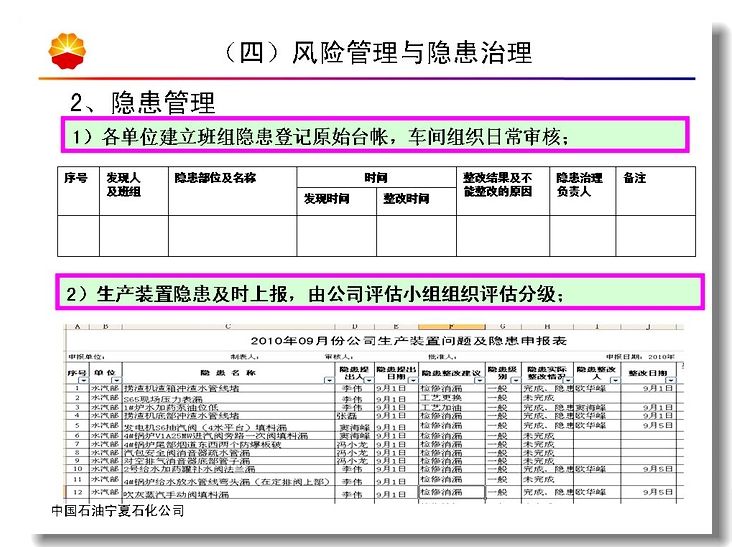Click the footer text 中国石油宁夏石化公司
The image size is (732, 547).
(x=118, y=511)
